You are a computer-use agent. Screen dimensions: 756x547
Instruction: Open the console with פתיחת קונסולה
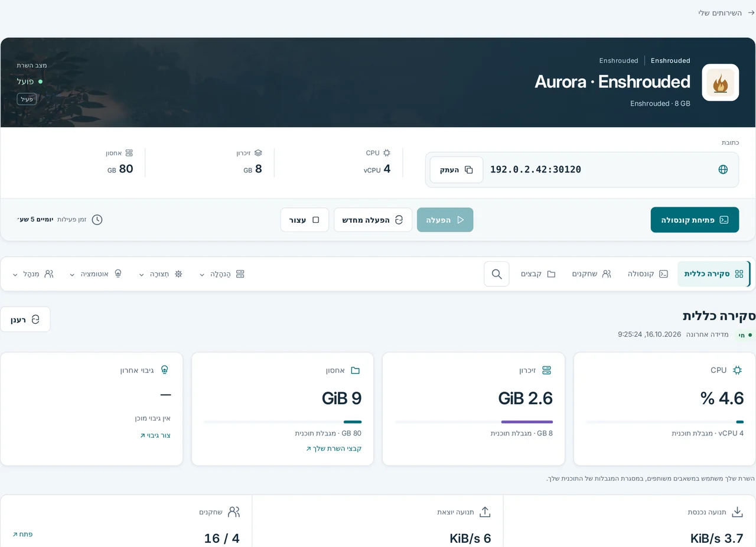(695, 220)
